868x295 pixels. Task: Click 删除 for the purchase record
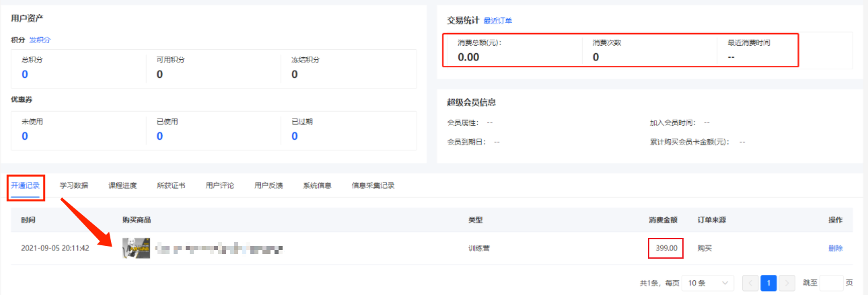click(835, 248)
